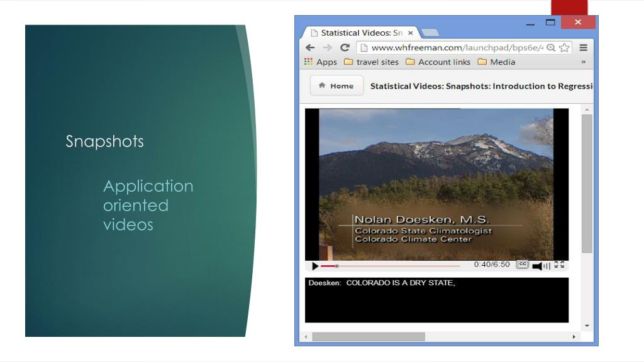Close the Statistical Videos tab
This screenshot has height=362, width=644.
pos(410,33)
